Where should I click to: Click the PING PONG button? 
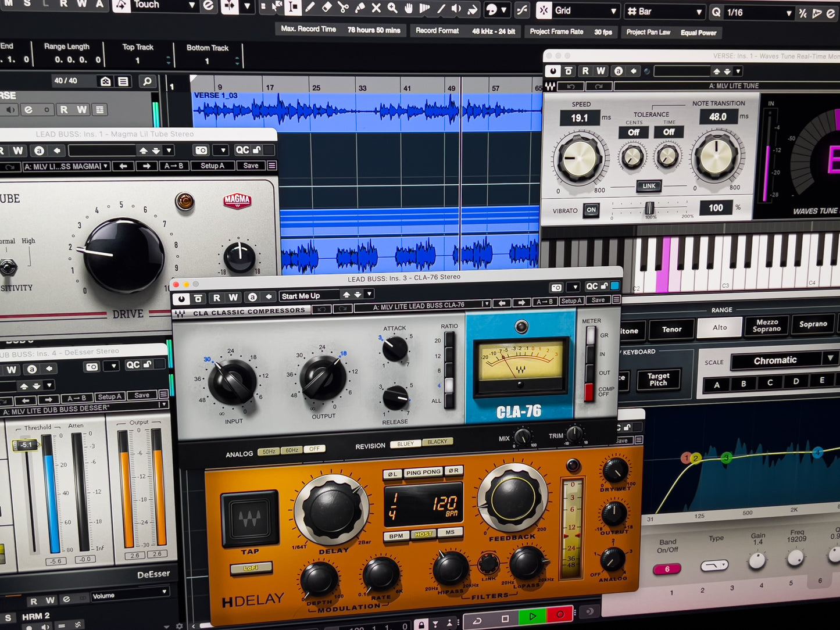click(423, 472)
